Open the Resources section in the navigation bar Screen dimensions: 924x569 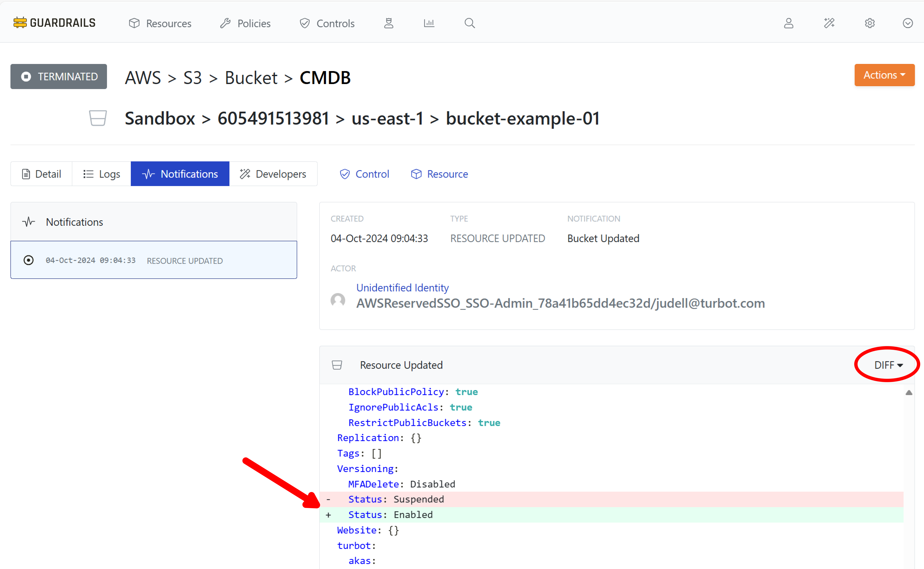click(x=159, y=23)
